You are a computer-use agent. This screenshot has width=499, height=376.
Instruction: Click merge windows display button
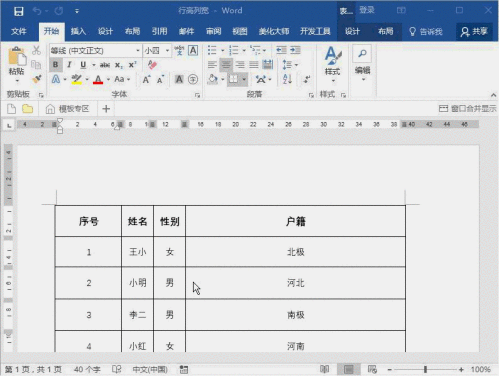point(467,108)
